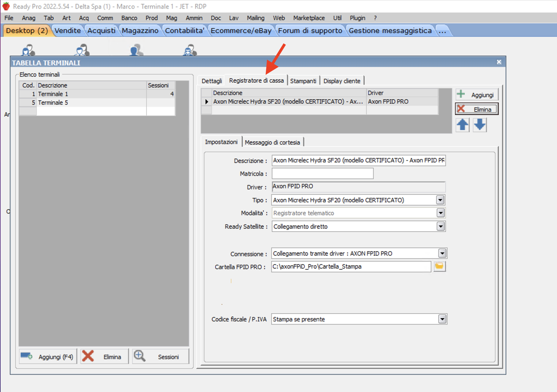Screen dimensions: 557x392
Task: Click the Ready Pro strawberry app icon
Action: pos(6,6)
